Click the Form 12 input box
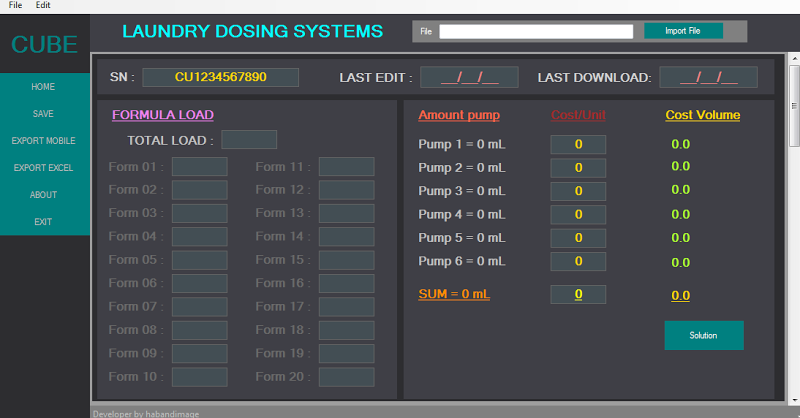Screen dimensions: 800x418 346,190
